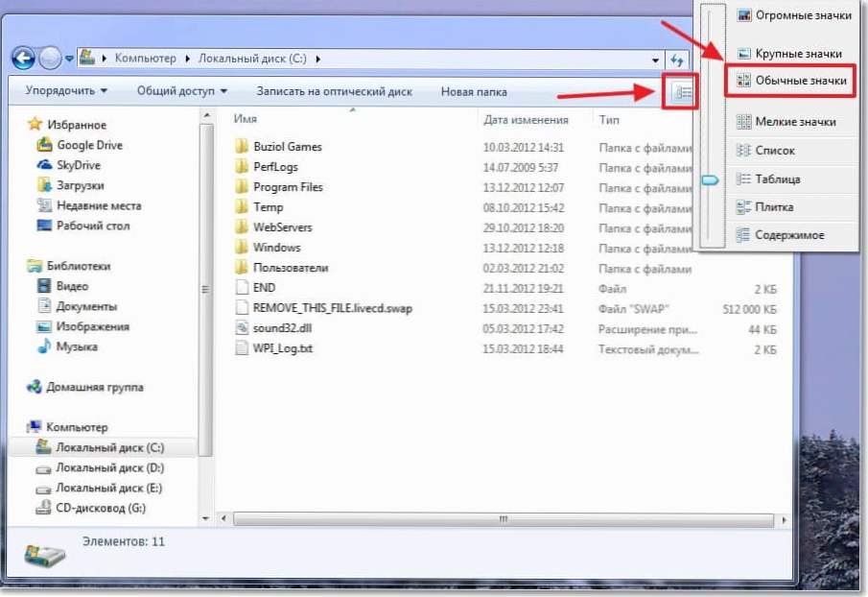Open the address bar history dropdown
The height and width of the screenshot is (597, 868).
[655, 60]
